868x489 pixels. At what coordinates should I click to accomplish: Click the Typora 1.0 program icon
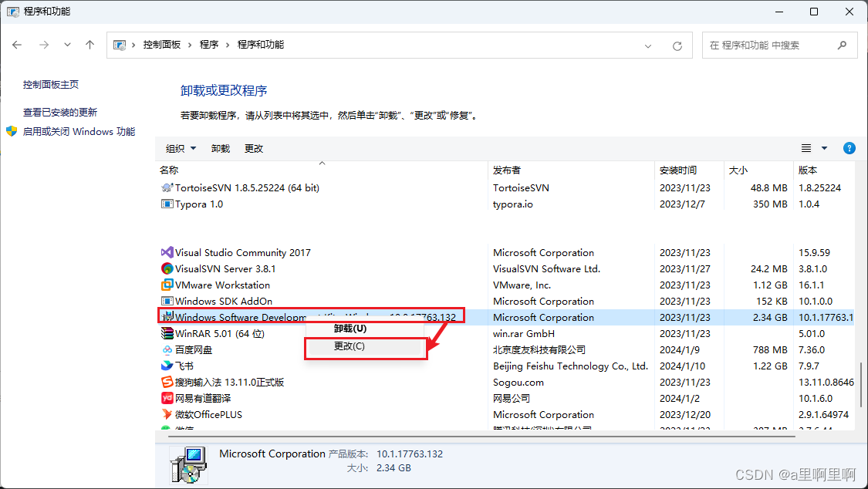click(x=167, y=204)
